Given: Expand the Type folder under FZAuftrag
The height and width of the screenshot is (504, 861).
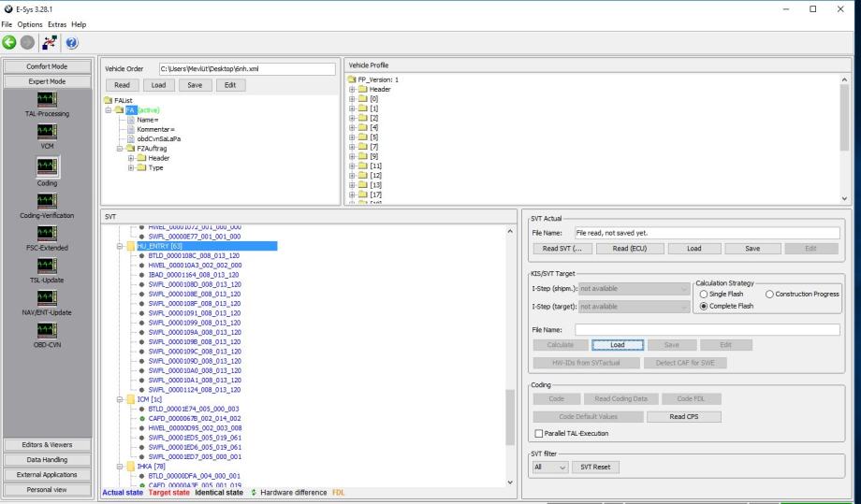Looking at the screenshot, I should pyautogui.click(x=132, y=167).
